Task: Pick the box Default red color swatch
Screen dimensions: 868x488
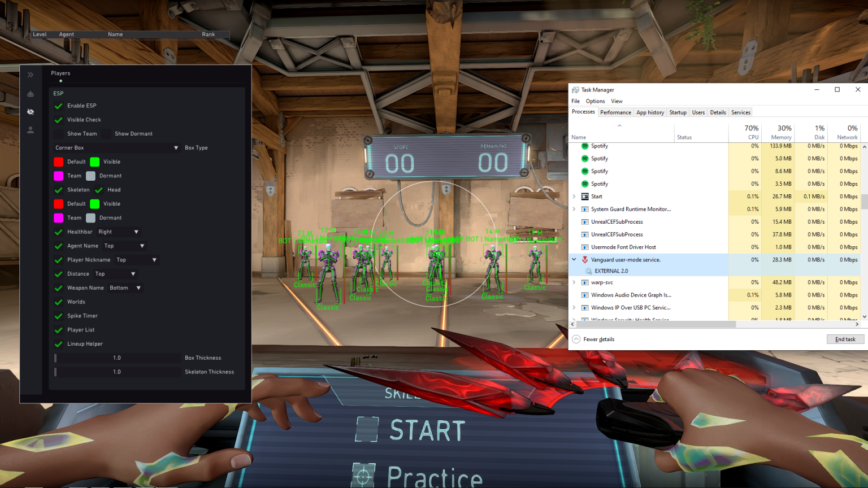Action: [x=58, y=162]
